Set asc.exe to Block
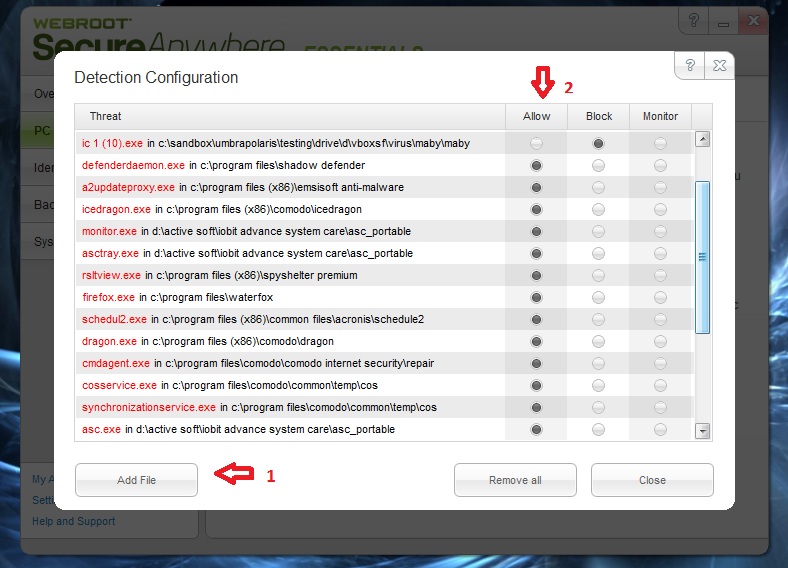This screenshot has height=568, width=788. point(598,430)
